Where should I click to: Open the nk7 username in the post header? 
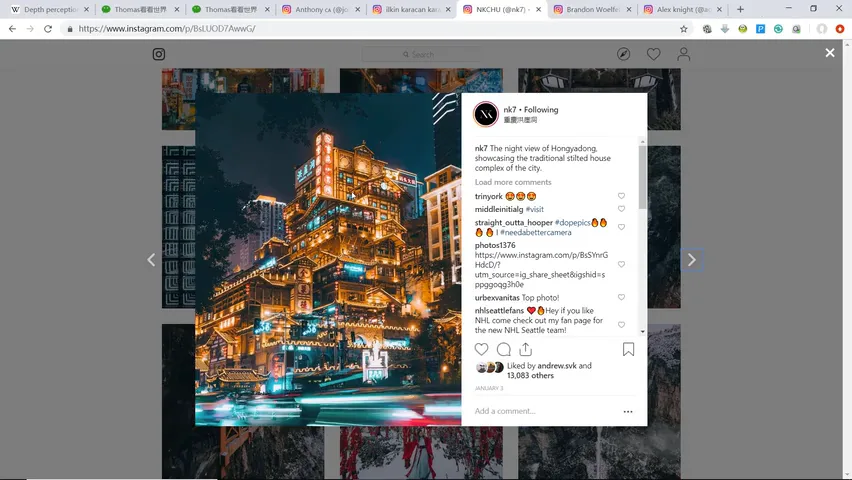click(x=510, y=109)
